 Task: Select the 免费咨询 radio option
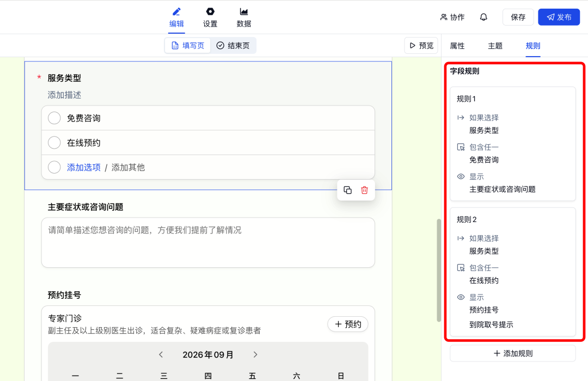coord(54,118)
